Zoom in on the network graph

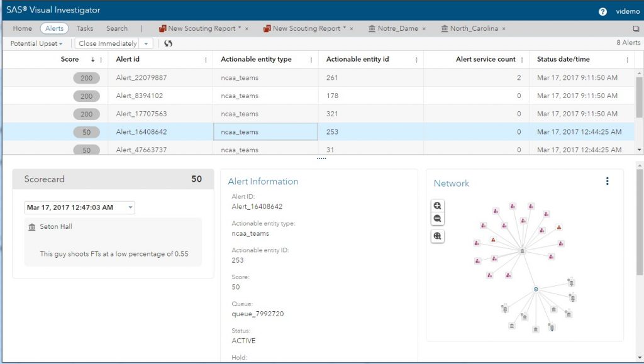(x=438, y=206)
